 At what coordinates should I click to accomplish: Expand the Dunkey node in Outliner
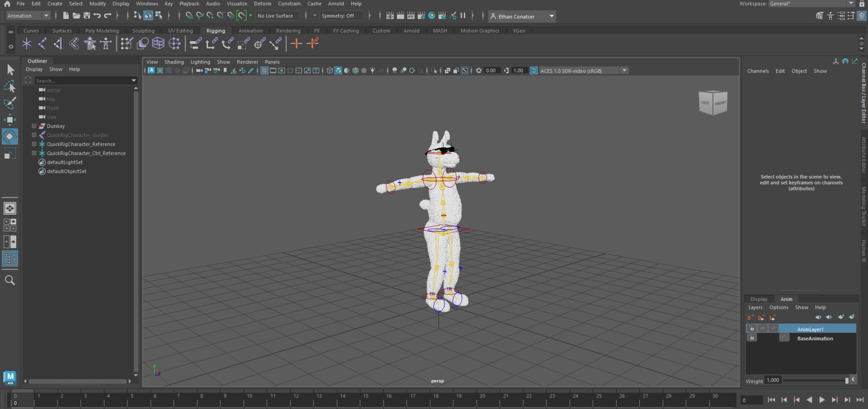34,126
